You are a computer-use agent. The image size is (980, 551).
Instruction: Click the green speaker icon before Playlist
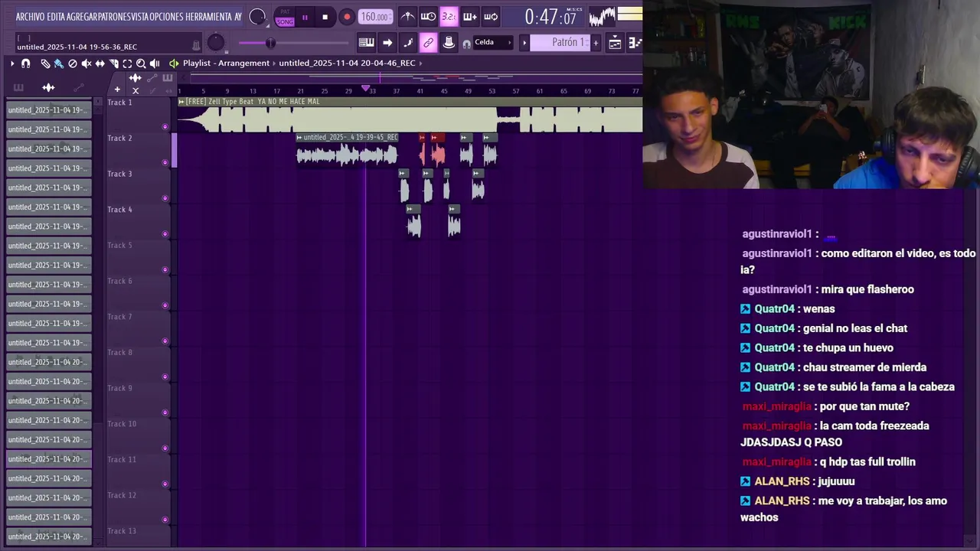[174, 64]
